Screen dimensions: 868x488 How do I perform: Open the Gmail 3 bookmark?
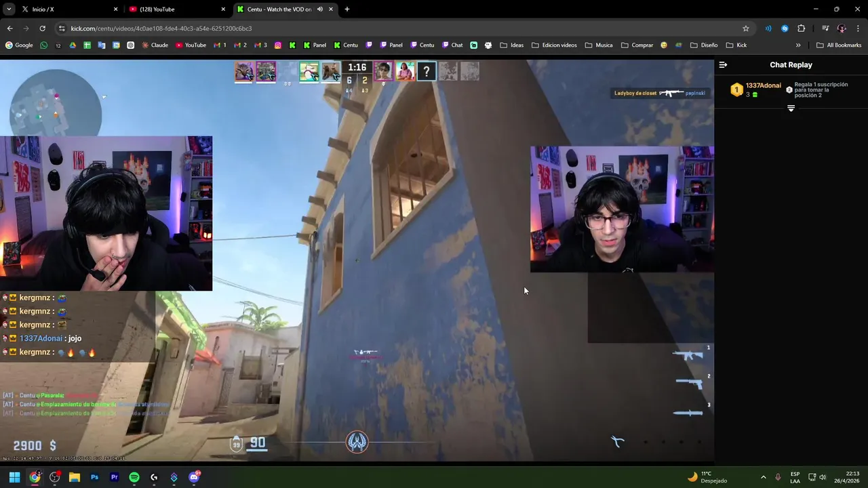click(x=261, y=45)
